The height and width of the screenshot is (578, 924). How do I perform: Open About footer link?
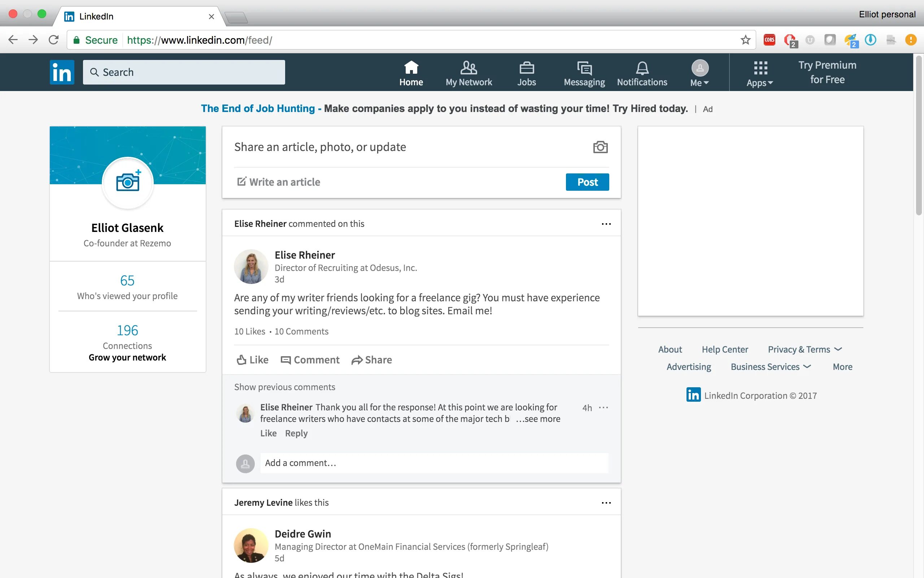click(670, 349)
